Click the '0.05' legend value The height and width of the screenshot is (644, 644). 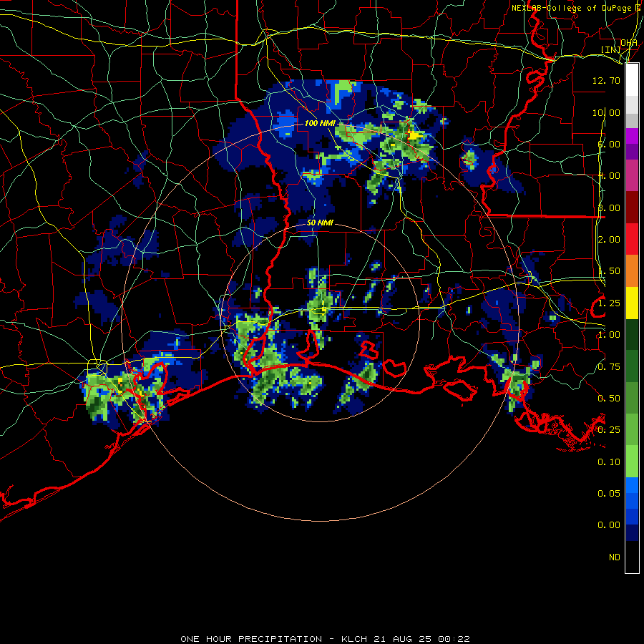coord(609,493)
